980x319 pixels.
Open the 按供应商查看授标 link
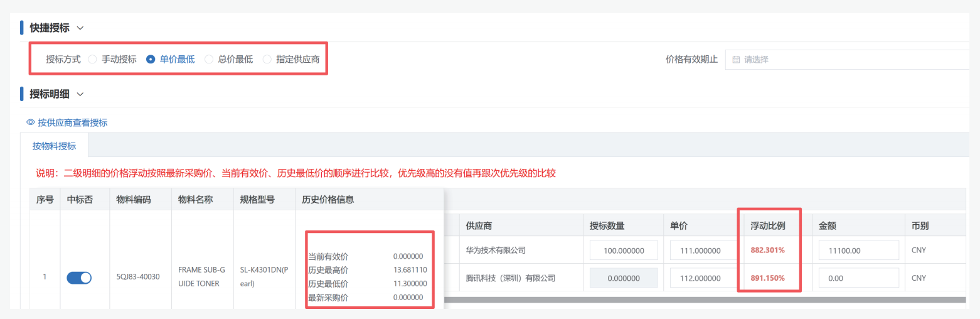tap(72, 122)
